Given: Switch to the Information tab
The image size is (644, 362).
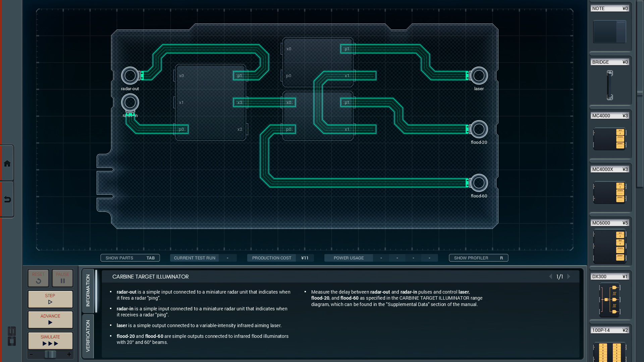Looking at the screenshot, I should click(88, 291).
